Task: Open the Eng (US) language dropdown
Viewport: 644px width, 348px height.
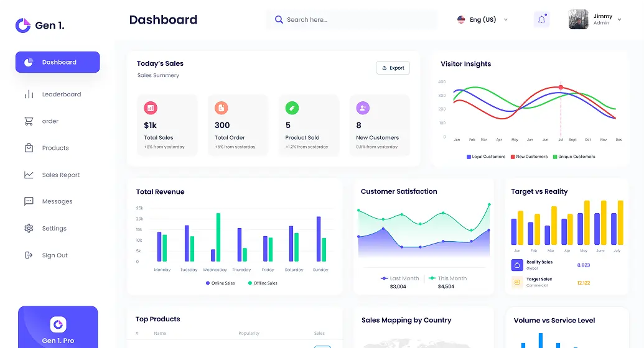Action: pyautogui.click(x=483, y=20)
